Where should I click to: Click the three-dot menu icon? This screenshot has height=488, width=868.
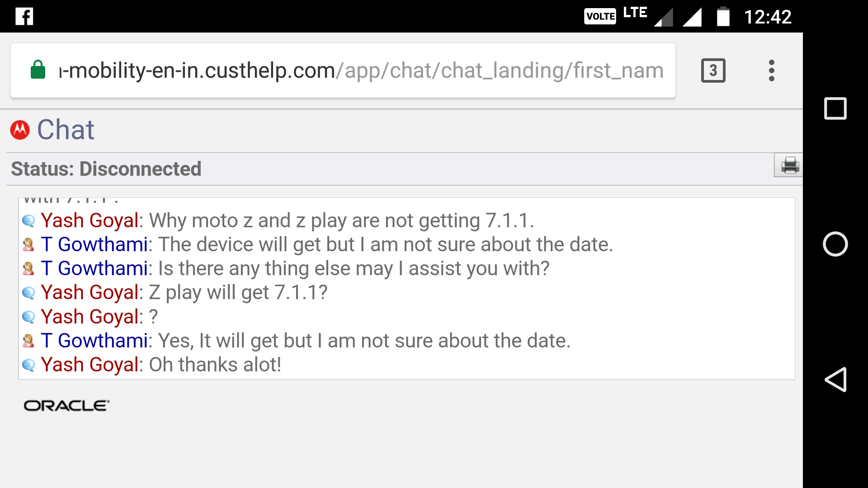click(772, 70)
